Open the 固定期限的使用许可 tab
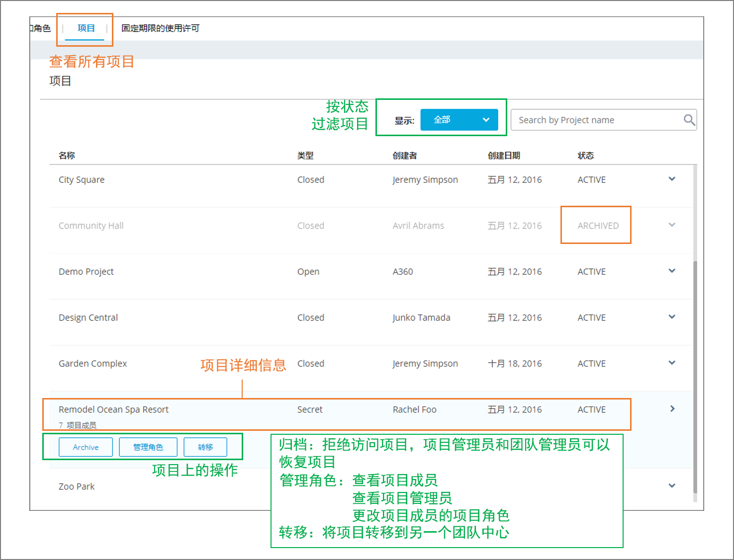This screenshot has width=734, height=560. (160, 28)
